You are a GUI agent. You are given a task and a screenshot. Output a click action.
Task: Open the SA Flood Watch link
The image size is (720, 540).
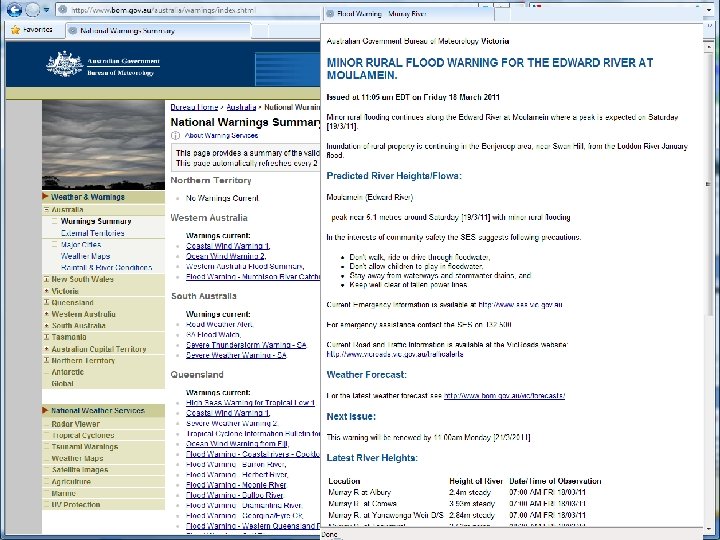(213, 335)
